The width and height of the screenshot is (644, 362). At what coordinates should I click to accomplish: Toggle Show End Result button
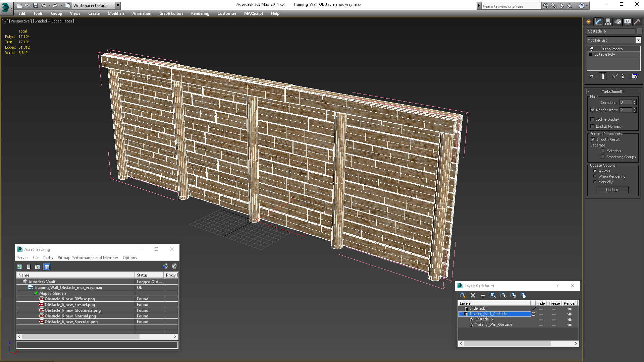tap(603, 76)
